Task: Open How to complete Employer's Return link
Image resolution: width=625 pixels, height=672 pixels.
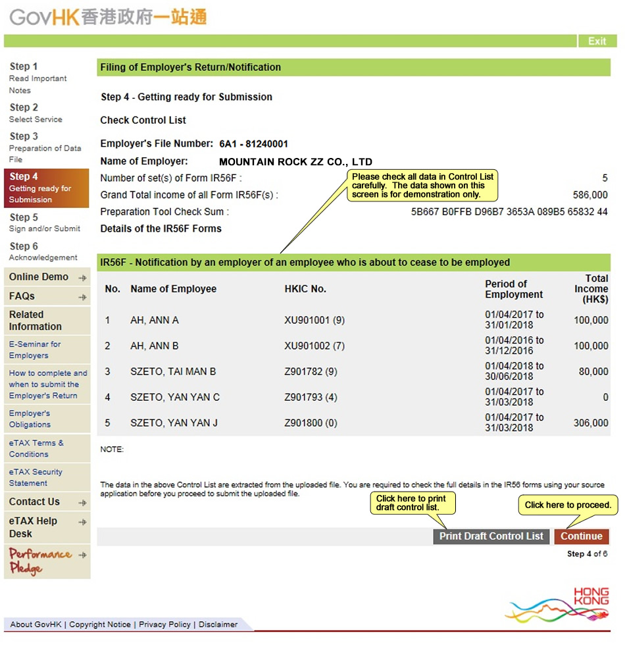Action: tap(48, 384)
